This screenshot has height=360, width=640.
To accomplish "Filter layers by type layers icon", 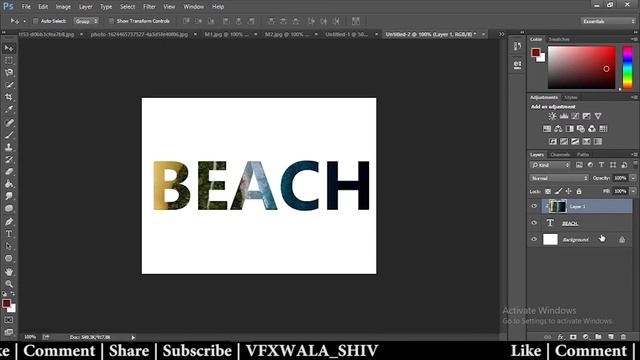I will tap(601, 165).
